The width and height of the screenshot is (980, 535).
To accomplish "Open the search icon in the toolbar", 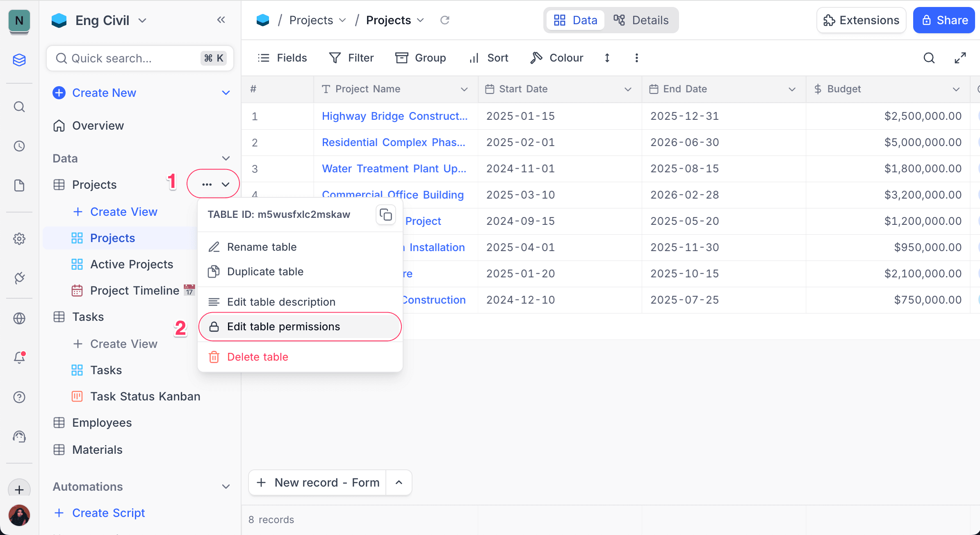I will [929, 58].
